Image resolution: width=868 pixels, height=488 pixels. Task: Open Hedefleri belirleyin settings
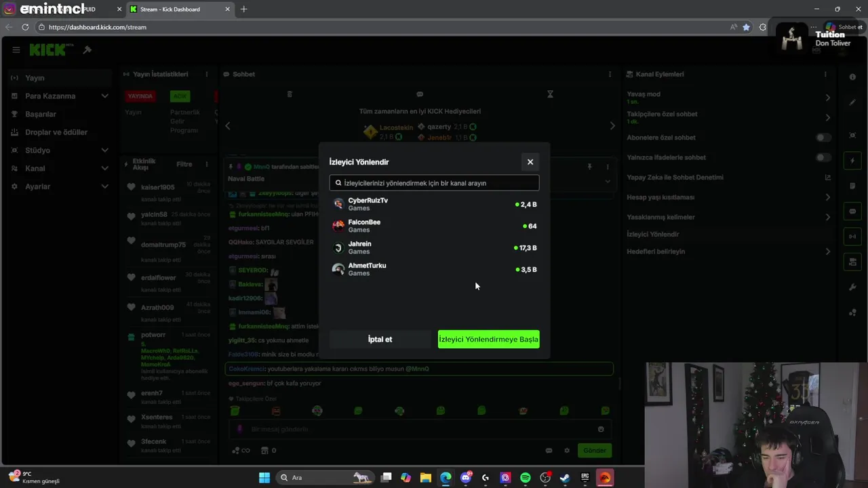pyautogui.click(x=728, y=251)
